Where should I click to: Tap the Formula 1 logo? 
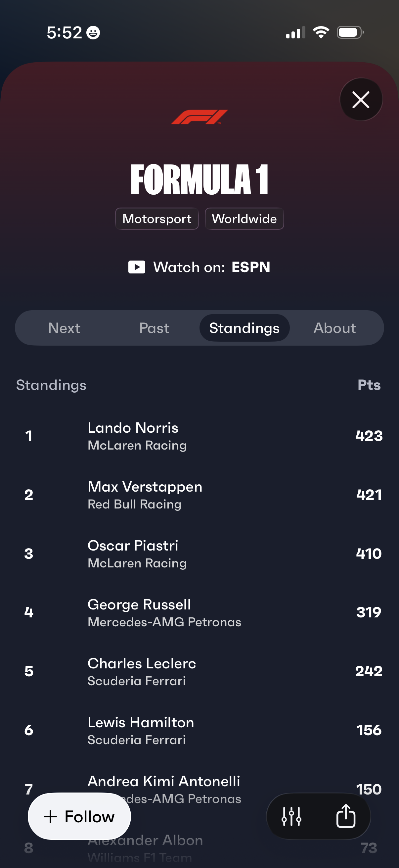(x=199, y=117)
